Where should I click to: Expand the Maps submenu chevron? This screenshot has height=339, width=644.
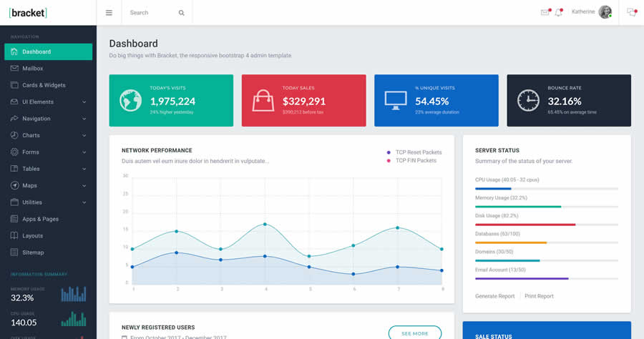(x=84, y=185)
